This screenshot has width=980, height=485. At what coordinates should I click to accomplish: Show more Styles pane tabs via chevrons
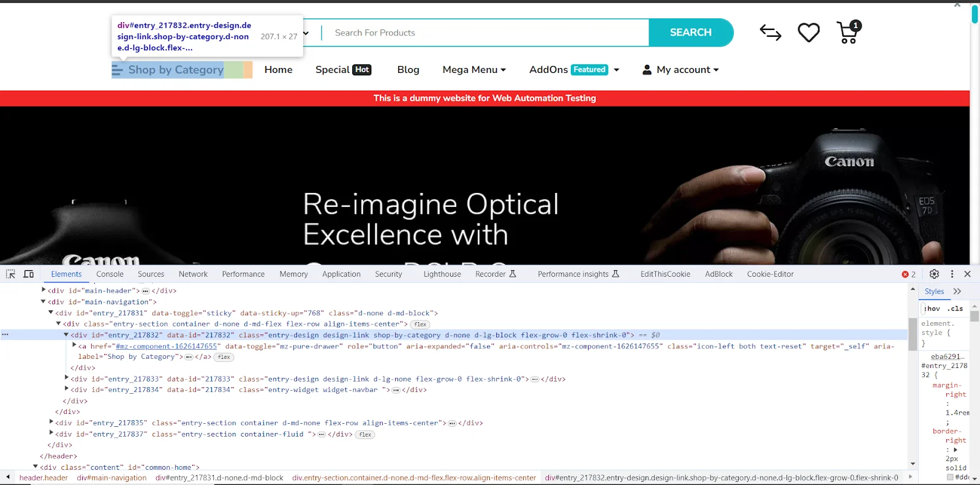[x=957, y=291]
